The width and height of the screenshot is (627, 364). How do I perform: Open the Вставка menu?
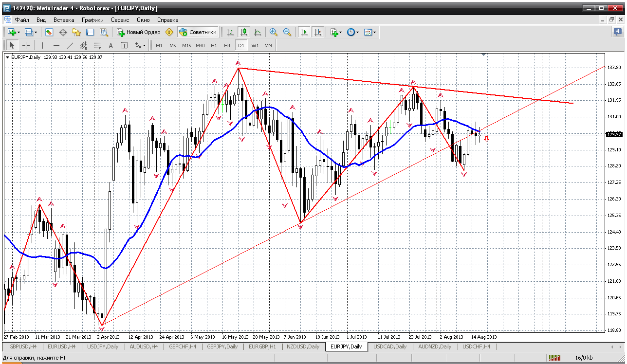point(64,20)
